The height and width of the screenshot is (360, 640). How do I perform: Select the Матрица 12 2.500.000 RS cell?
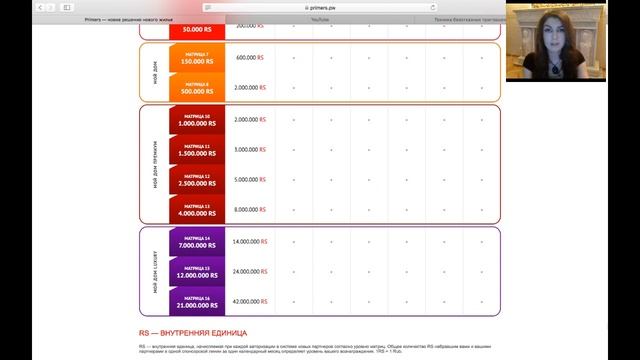(x=197, y=180)
